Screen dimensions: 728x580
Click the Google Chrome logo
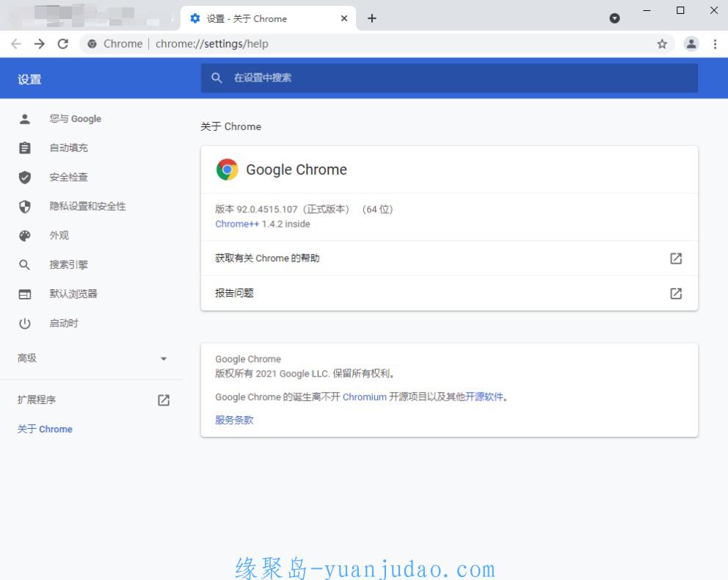[227, 170]
